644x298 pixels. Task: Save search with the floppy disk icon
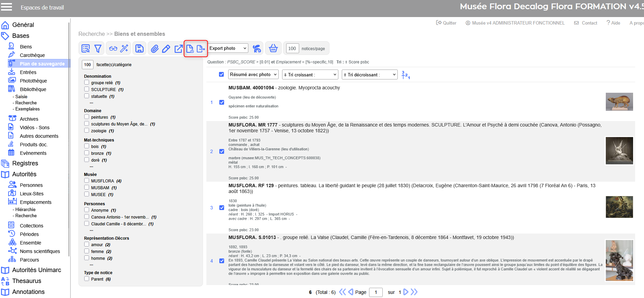[140, 49]
